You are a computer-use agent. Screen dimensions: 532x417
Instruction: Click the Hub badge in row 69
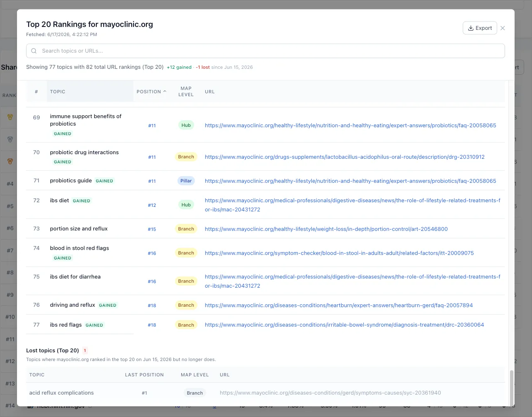point(186,125)
